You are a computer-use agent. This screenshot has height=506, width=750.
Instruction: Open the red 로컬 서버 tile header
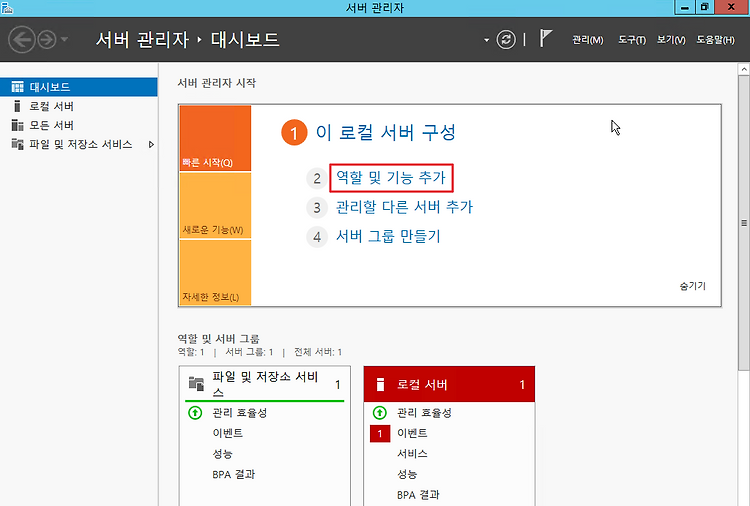coord(449,384)
